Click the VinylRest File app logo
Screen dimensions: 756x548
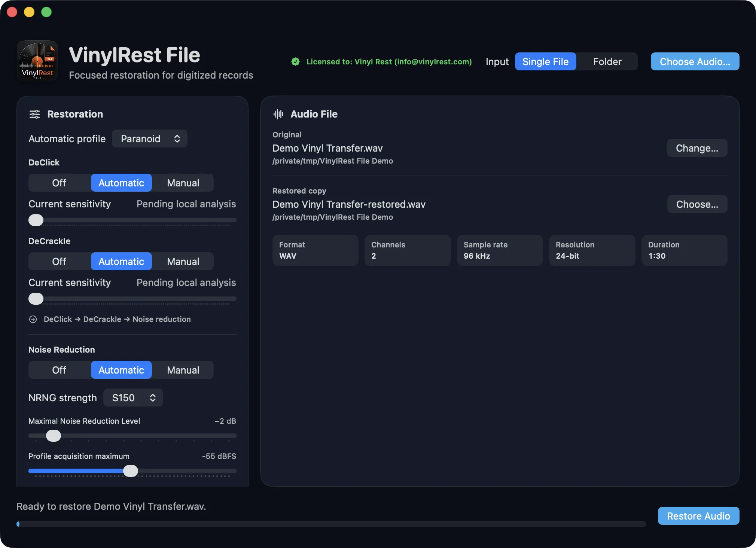pyautogui.click(x=37, y=61)
